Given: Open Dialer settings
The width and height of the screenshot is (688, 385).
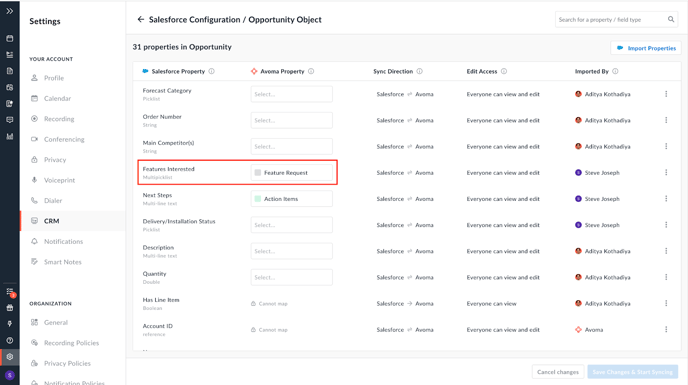Looking at the screenshot, I should pos(53,200).
